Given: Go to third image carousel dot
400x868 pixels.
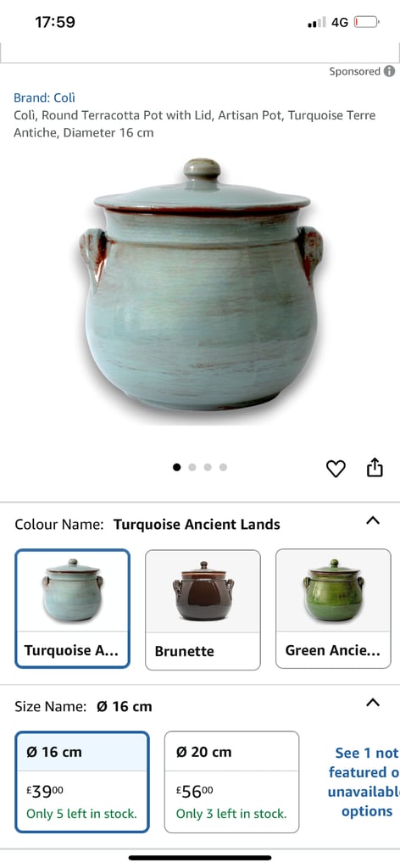Looking at the screenshot, I should [x=208, y=467].
